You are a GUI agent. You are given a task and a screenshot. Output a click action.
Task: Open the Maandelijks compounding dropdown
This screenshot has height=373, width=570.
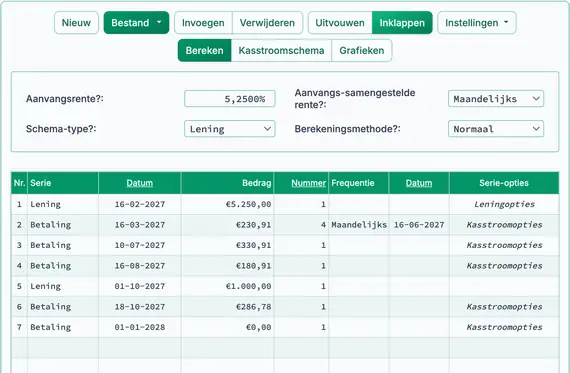coord(496,99)
